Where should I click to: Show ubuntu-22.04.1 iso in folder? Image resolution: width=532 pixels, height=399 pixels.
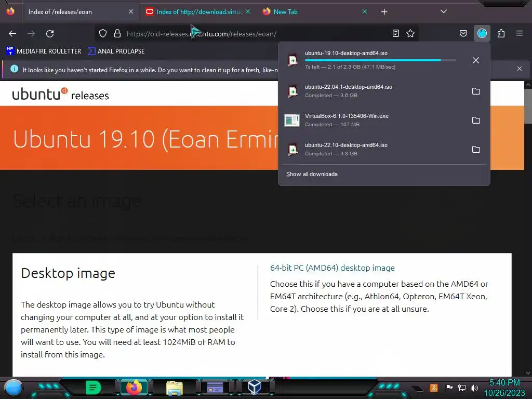click(476, 91)
